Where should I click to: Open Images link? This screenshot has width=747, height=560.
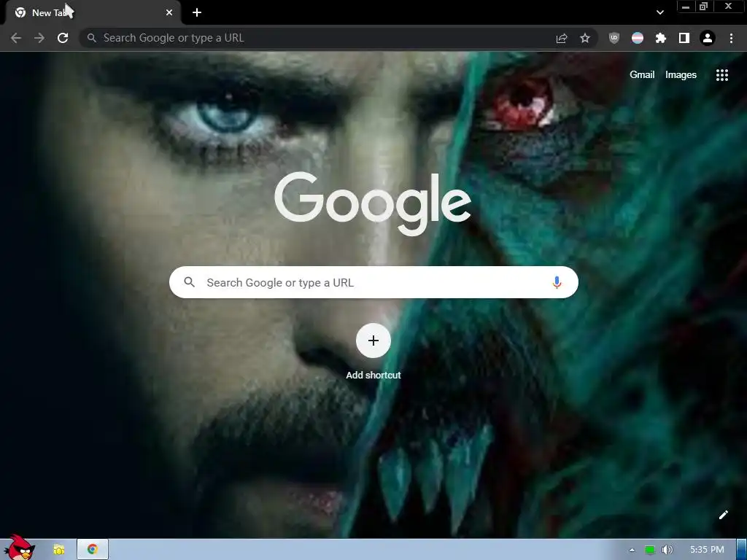pyautogui.click(x=681, y=75)
